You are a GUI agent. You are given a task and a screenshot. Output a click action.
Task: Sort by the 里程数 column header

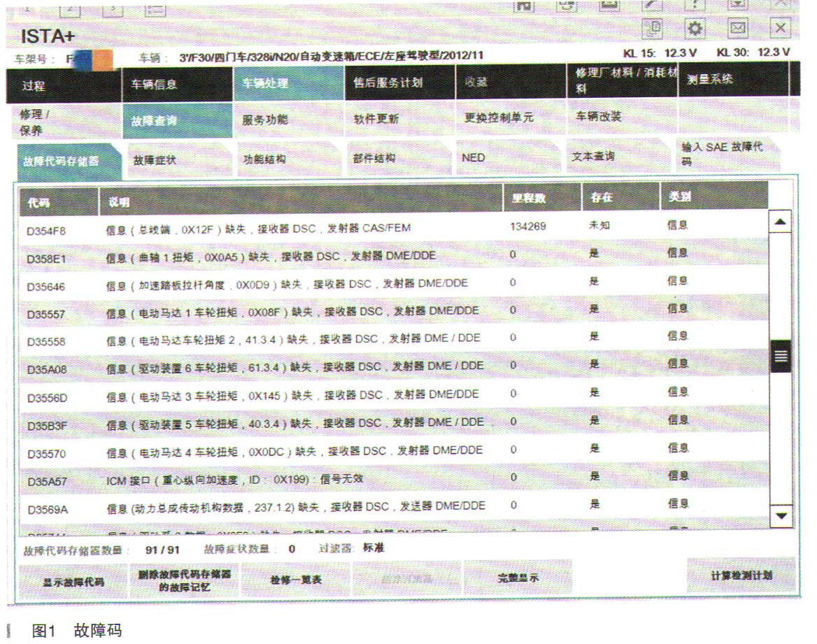[542, 197]
